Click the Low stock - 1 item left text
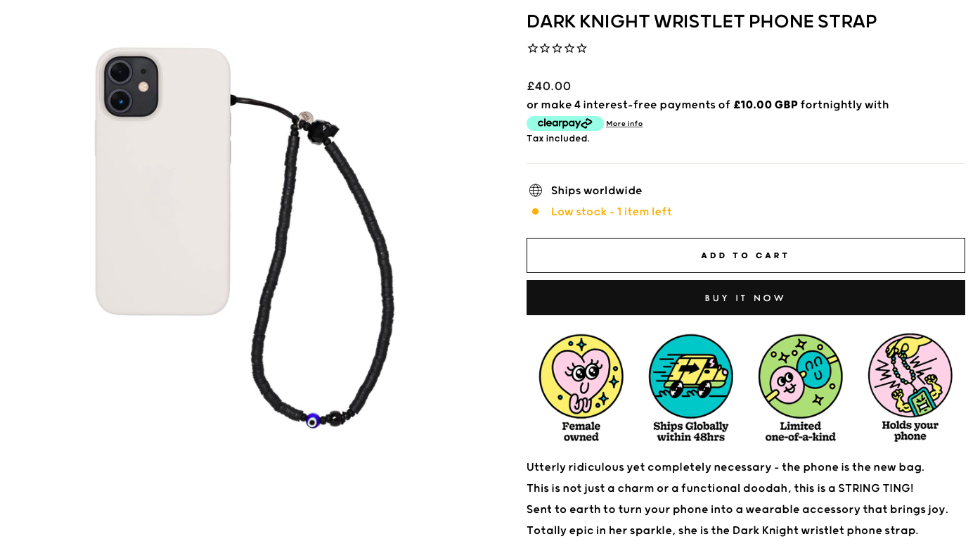The height and width of the screenshot is (546, 980). 612,212
